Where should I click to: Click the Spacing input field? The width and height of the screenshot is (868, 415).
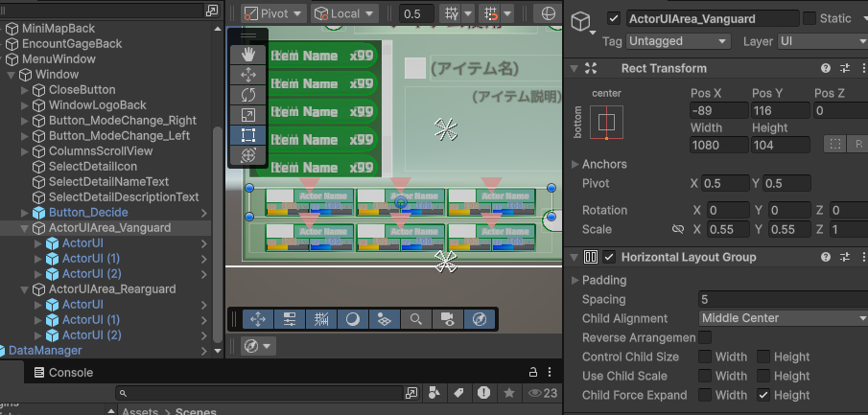[x=782, y=299]
